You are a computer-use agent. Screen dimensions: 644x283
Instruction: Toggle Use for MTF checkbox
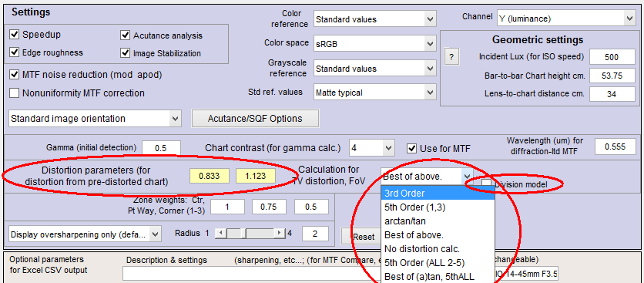411,148
